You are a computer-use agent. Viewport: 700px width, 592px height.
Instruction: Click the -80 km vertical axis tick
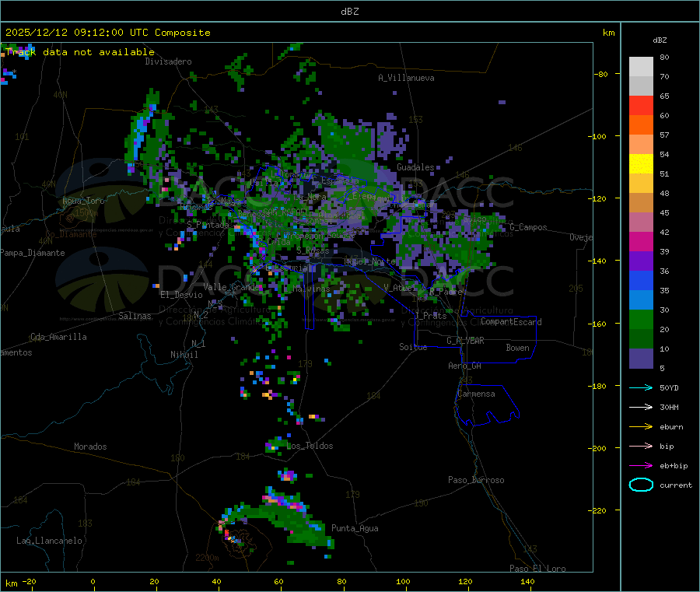[600, 74]
